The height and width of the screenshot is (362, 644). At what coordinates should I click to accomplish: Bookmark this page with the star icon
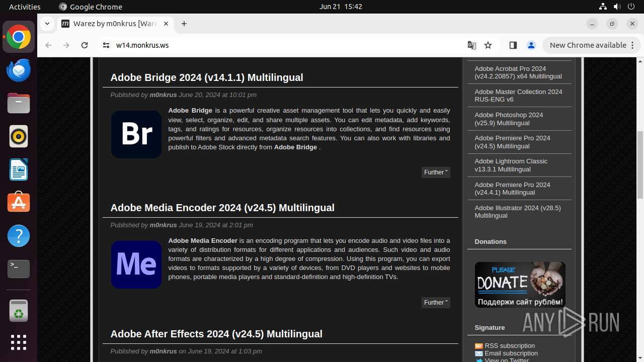coord(488,45)
